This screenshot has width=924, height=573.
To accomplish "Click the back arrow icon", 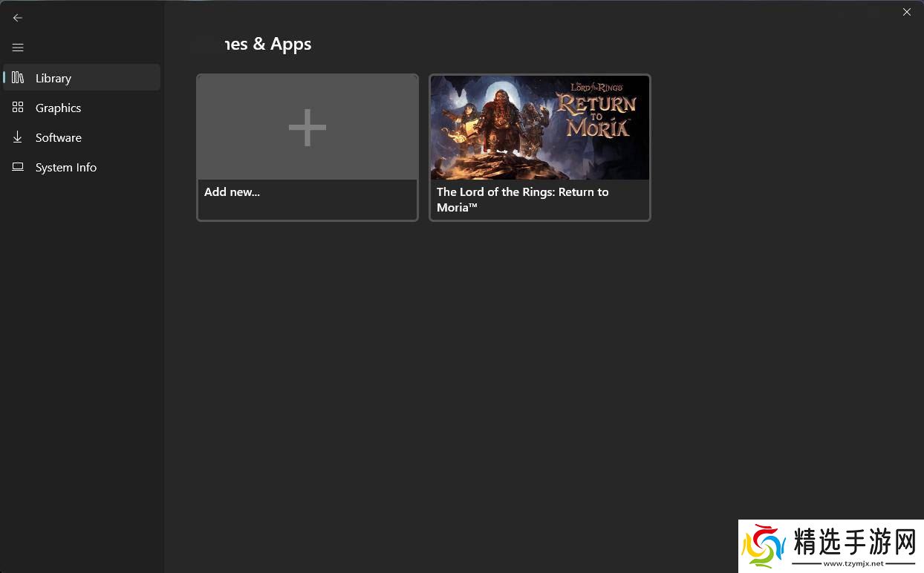I will pos(18,18).
